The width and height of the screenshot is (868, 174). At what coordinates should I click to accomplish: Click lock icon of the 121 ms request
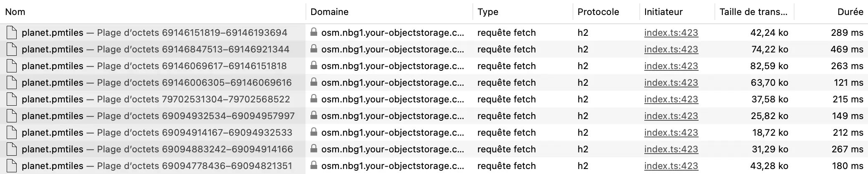(x=314, y=82)
